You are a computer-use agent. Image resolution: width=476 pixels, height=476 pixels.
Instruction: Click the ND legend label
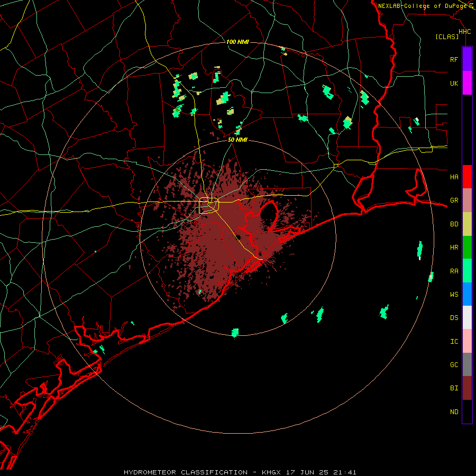(x=454, y=412)
